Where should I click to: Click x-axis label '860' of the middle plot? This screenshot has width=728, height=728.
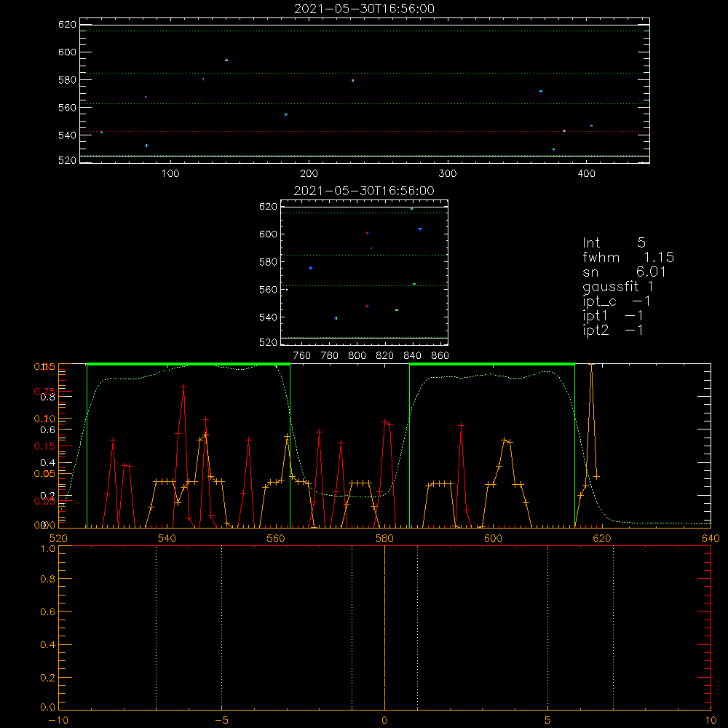click(x=440, y=356)
